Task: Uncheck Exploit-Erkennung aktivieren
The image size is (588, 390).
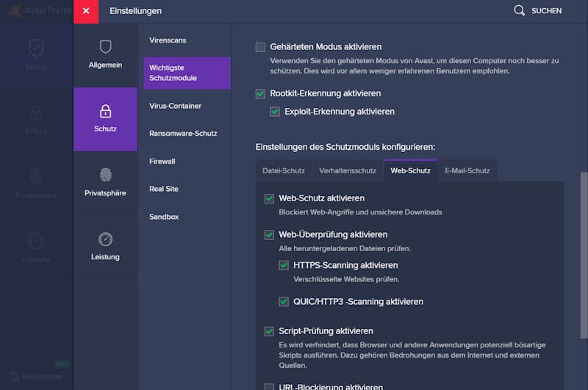Action: point(275,112)
